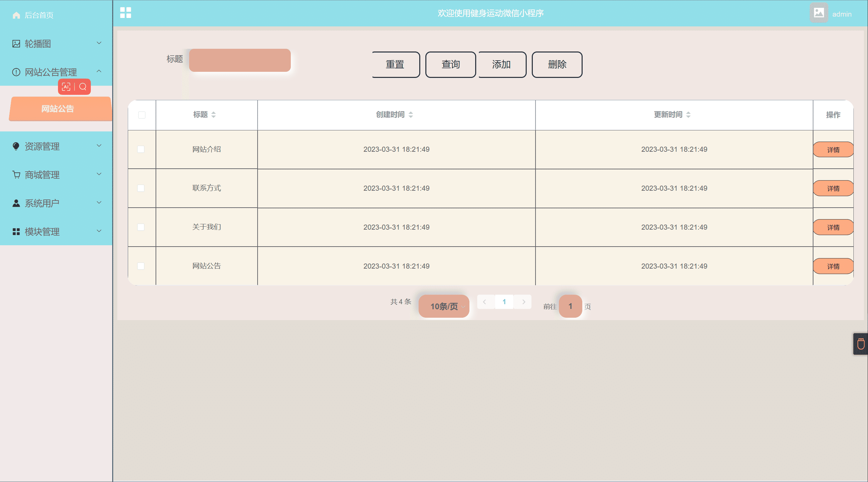Click the 查询 button

tap(450, 64)
